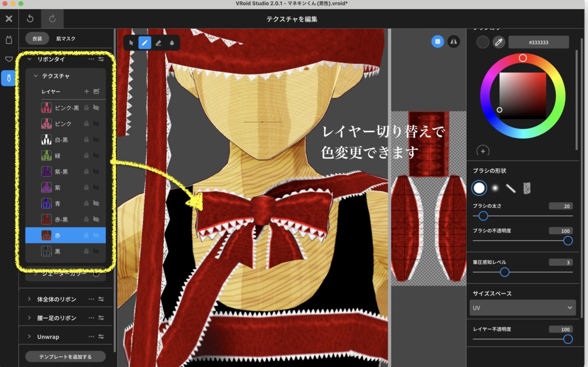Show the 緑 layer via its eye toggle
The image size is (588, 367).
[x=95, y=154]
